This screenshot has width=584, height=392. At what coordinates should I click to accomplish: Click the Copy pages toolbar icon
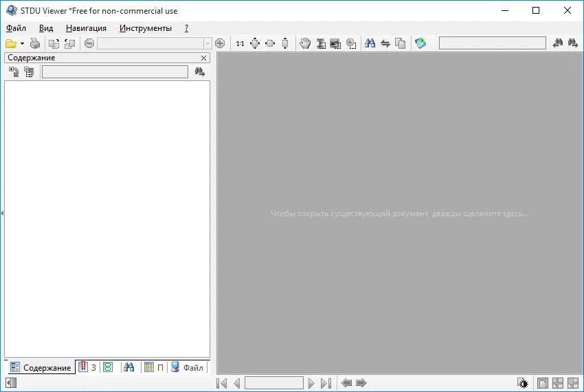pos(400,43)
